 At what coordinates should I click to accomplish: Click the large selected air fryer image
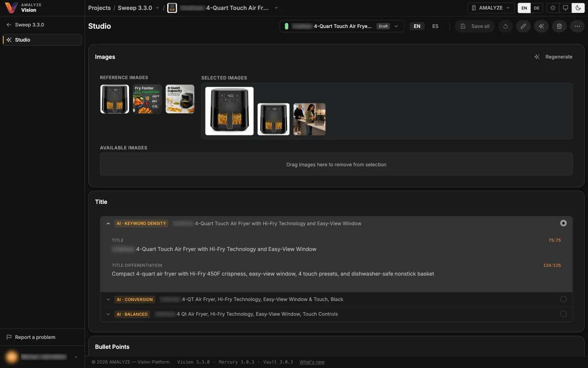[229, 111]
